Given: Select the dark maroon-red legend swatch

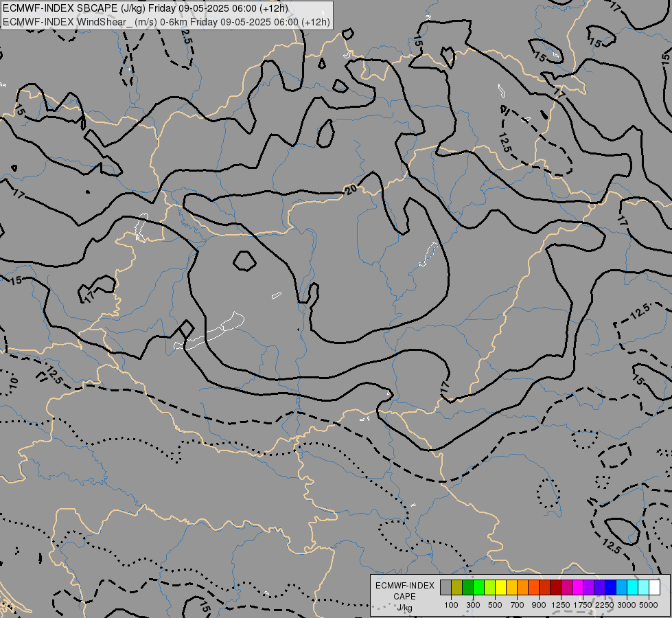Looking at the screenshot, I should click(x=556, y=587).
